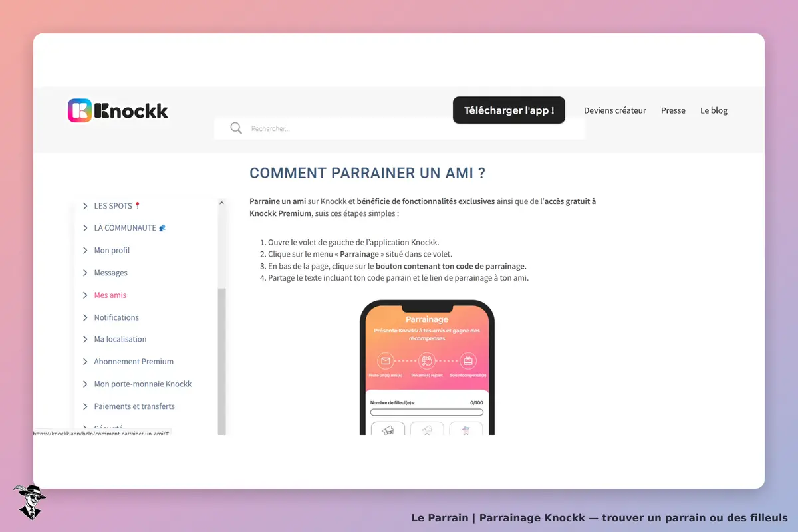
Task: Expand the Messages section chevron
Action: (x=85, y=273)
